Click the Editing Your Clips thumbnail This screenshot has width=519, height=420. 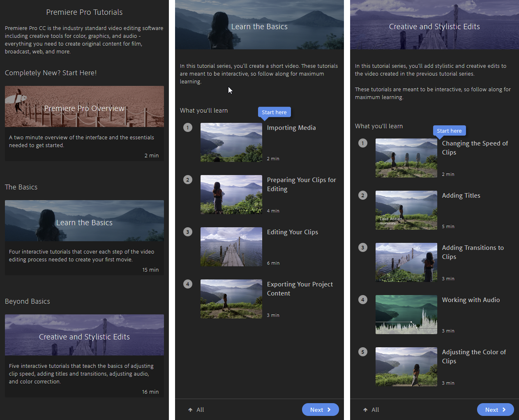click(231, 247)
